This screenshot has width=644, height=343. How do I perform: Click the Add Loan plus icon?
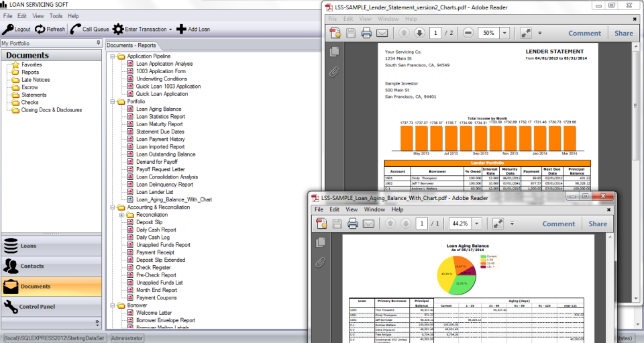click(x=181, y=29)
